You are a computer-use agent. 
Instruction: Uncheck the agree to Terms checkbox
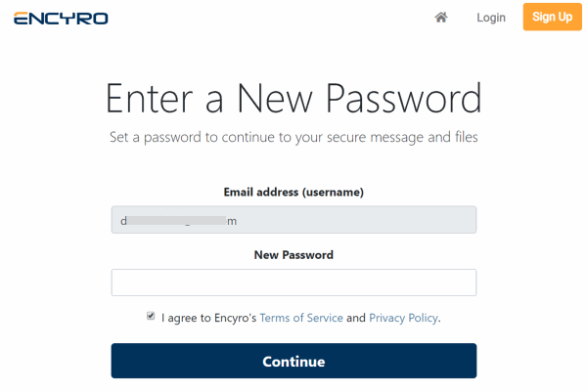[151, 316]
